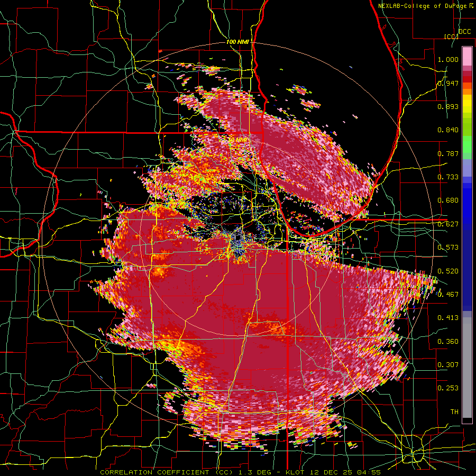The image size is (476, 476).
Task: Click the 100 NMI range ring label
Action: 237,42
